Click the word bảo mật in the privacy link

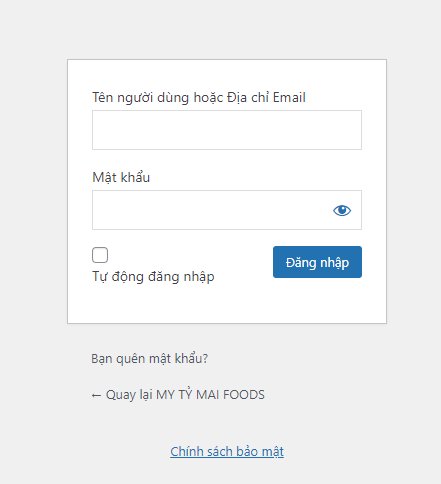click(x=260, y=452)
